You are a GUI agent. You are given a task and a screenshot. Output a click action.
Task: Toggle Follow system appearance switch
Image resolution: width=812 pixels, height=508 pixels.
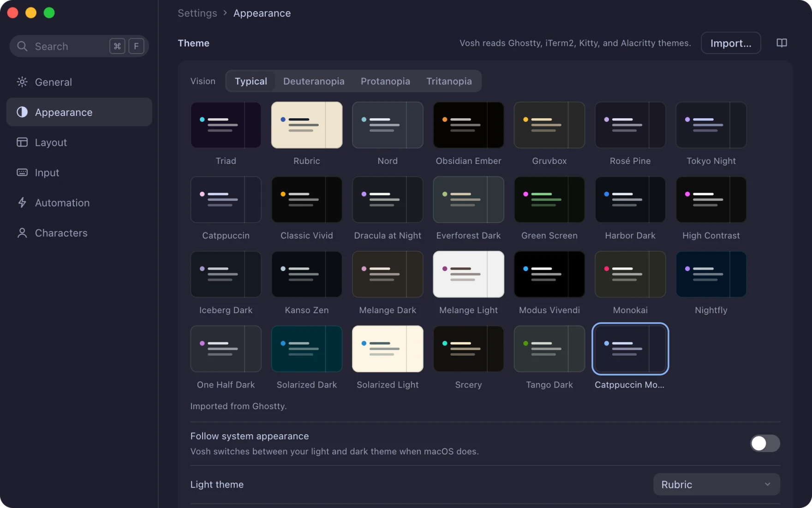pos(765,443)
